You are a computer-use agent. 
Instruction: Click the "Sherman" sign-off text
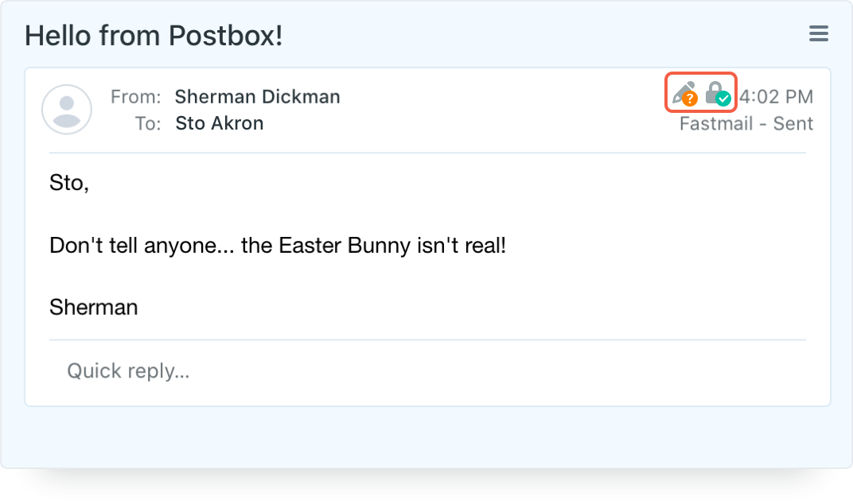point(93,308)
